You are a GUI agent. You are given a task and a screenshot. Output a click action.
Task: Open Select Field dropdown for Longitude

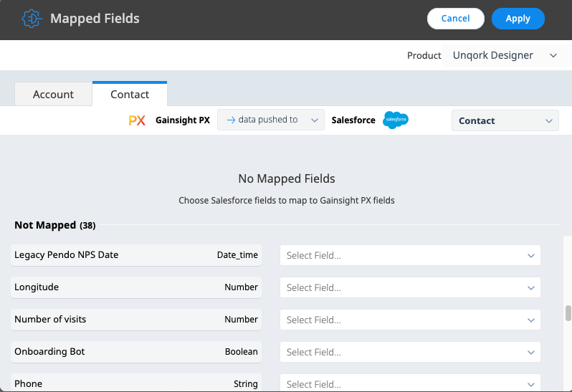click(x=410, y=287)
